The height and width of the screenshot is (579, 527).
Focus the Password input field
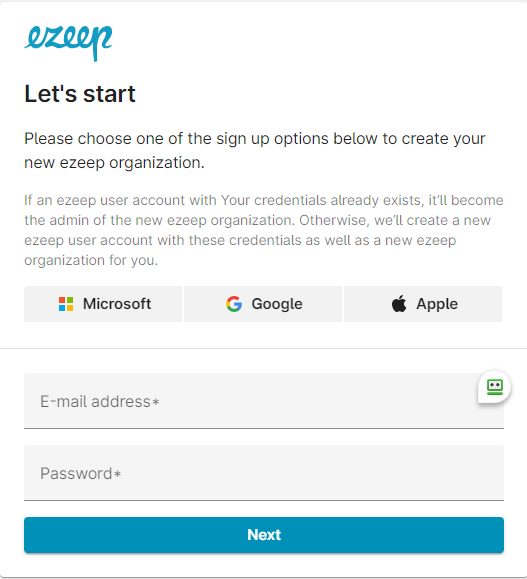tap(264, 473)
